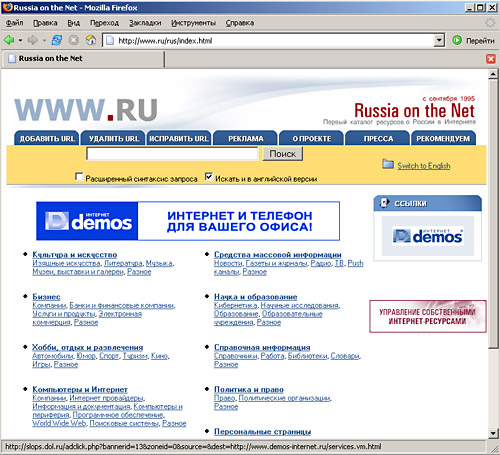500x455 pixels.
Task: Click the ДОБАВИТЬ URL tab
Action: [x=47, y=138]
